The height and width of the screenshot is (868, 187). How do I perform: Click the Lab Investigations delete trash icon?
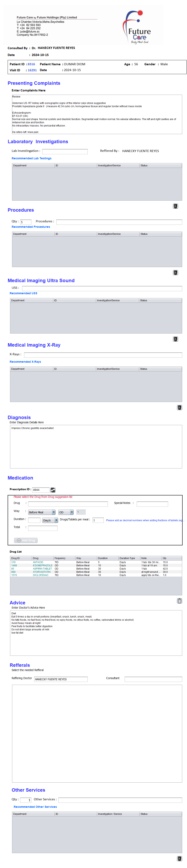click(x=175, y=206)
